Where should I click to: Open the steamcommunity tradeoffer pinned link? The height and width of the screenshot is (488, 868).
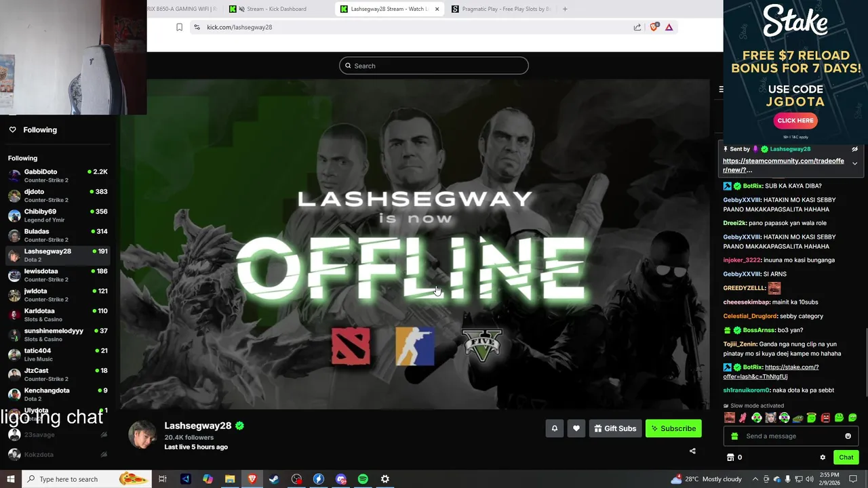click(x=783, y=165)
